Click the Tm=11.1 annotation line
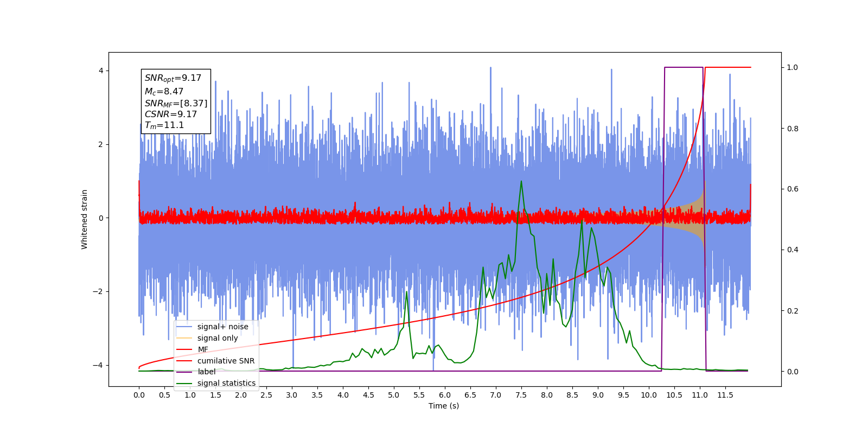This screenshot has height=434, width=868. [x=164, y=125]
